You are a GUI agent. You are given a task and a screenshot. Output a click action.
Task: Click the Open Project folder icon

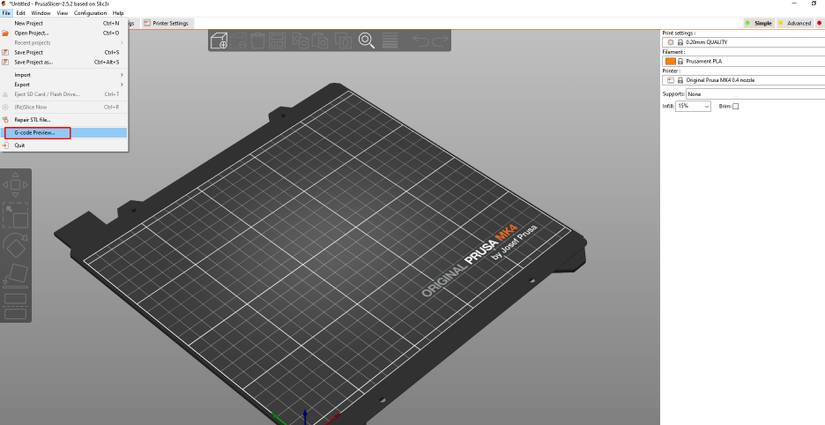(x=6, y=33)
